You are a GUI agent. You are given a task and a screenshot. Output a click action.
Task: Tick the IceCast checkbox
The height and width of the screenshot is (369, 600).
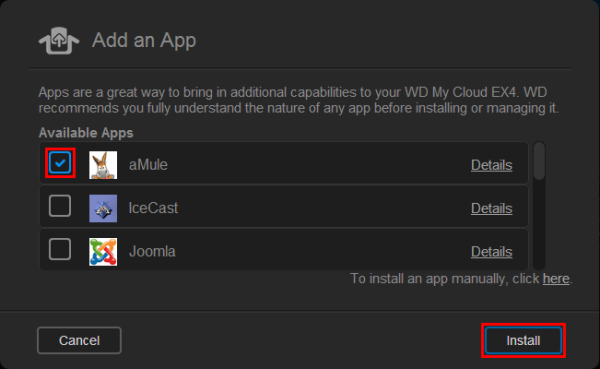point(60,206)
